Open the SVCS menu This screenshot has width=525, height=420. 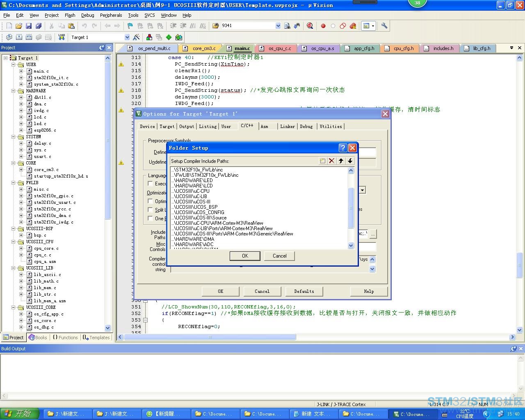point(150,15)
